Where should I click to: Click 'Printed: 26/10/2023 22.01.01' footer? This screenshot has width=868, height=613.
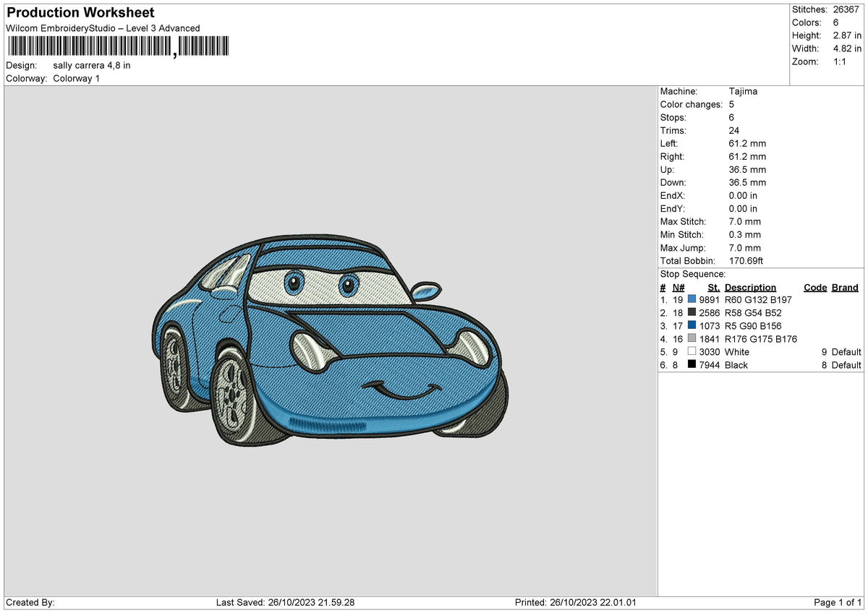(x=576, y=602)
